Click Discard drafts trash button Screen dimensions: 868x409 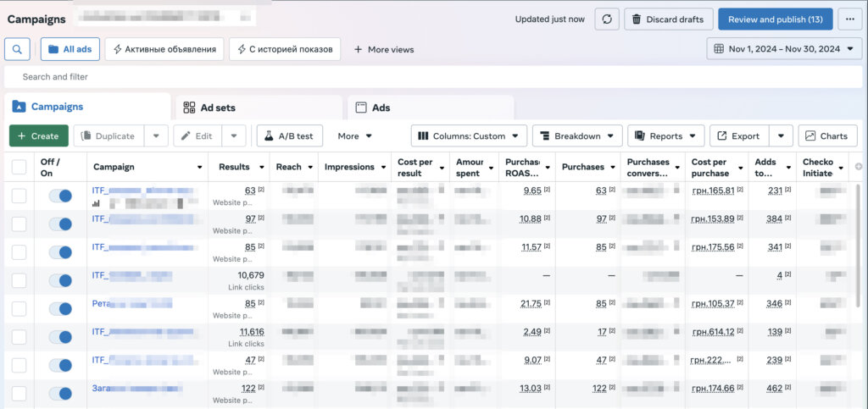tap(668, 19)
